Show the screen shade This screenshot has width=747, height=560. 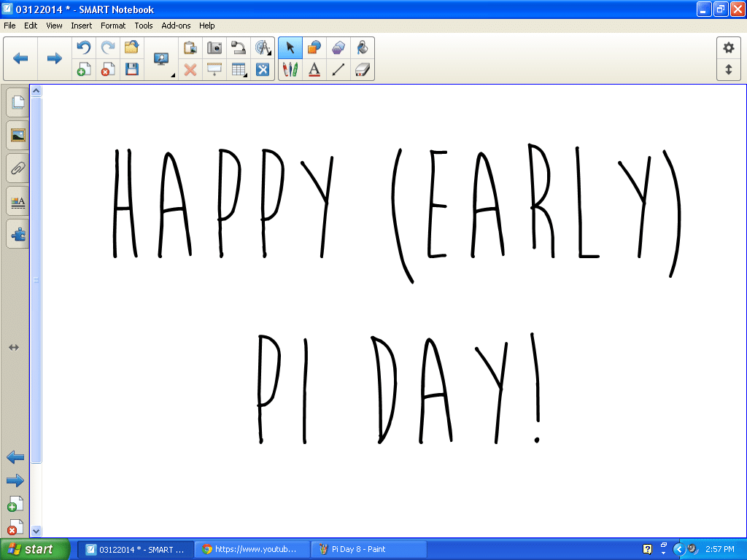coord(214,69)
